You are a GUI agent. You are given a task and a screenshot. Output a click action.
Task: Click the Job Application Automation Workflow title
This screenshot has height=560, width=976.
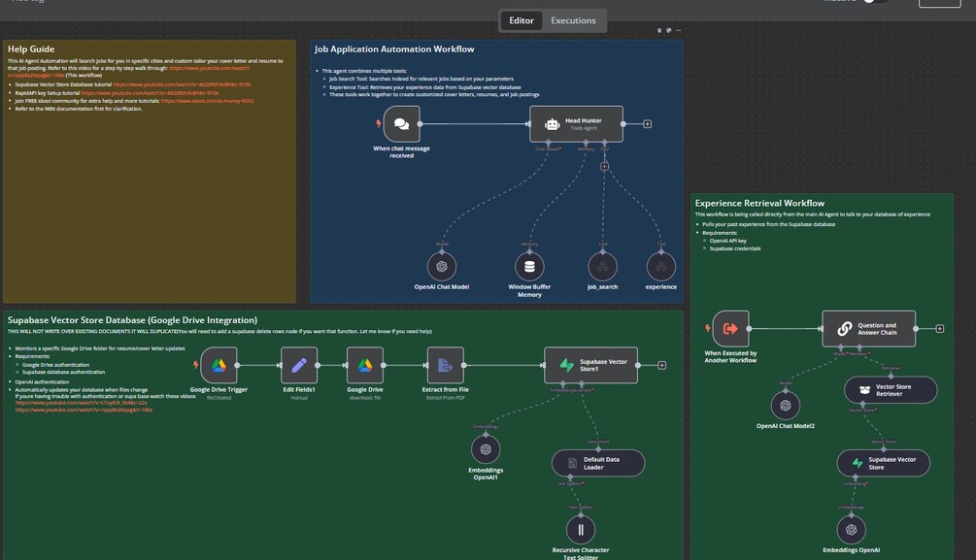394,49
